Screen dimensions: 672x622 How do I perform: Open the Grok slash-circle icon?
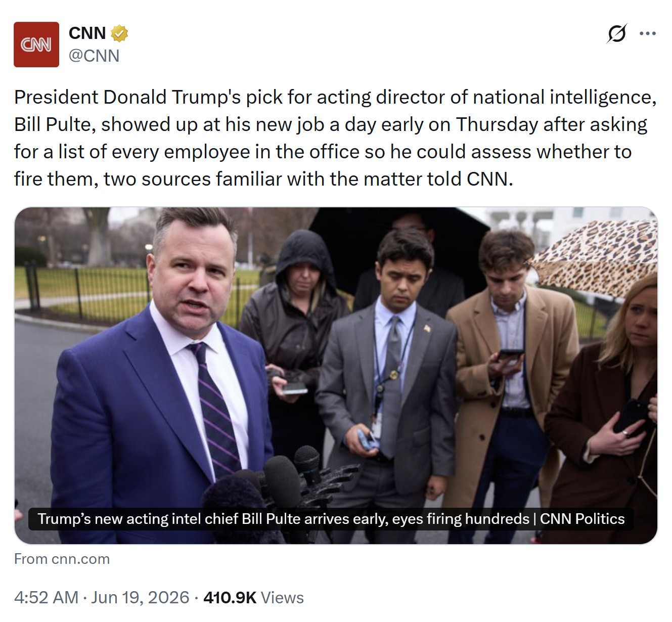616,34
